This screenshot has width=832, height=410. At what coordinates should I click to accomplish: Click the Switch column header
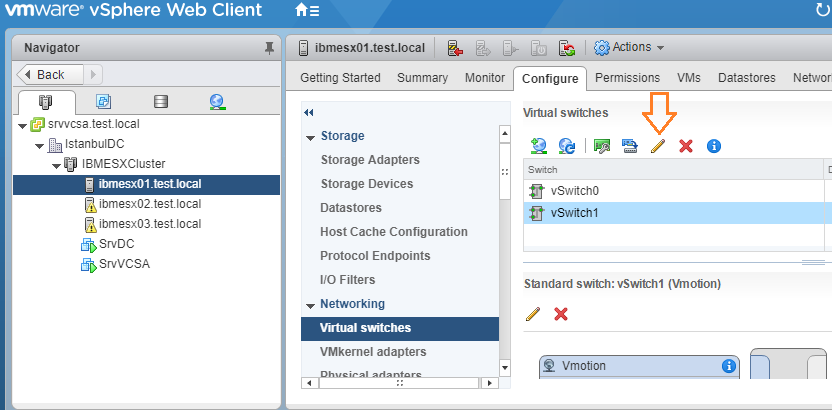(673, 170)
